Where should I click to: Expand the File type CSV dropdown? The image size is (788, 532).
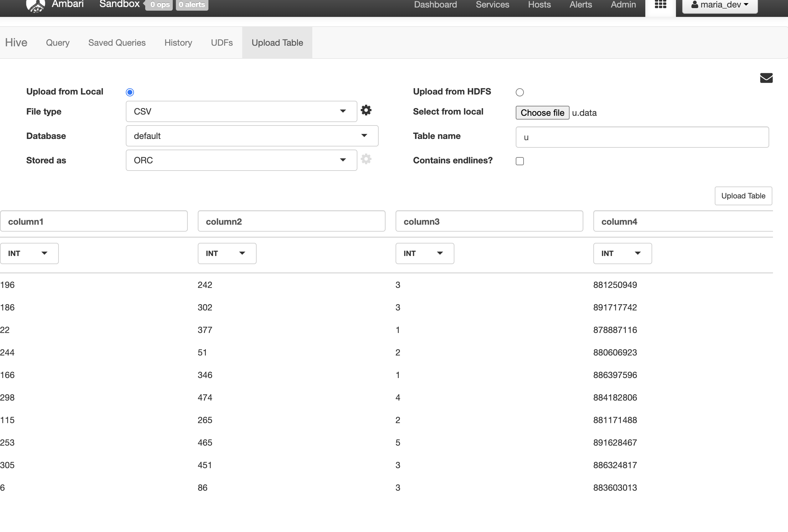(x=343, y=112)
